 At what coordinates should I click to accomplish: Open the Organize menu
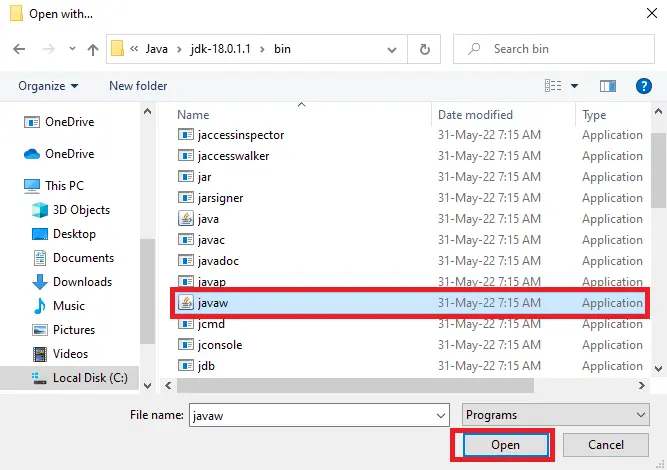(x=48, y=86)
